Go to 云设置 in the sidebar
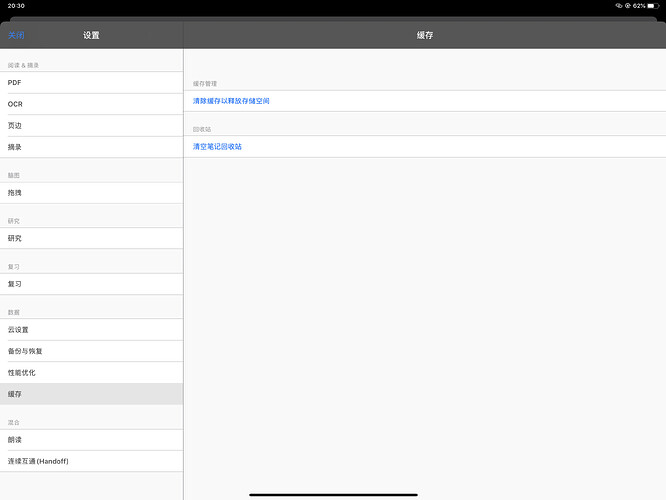 (x=91, y=330)
